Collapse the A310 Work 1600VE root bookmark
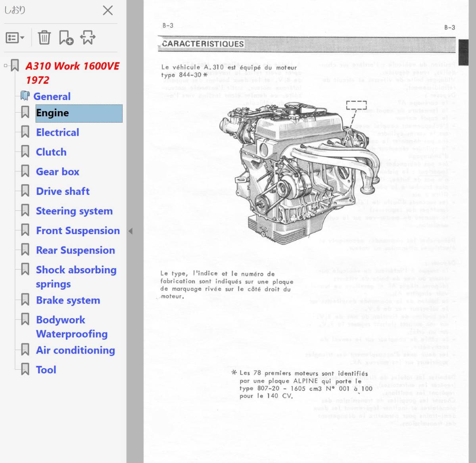This screenshot has height=463, width=476. click(6, 66)
